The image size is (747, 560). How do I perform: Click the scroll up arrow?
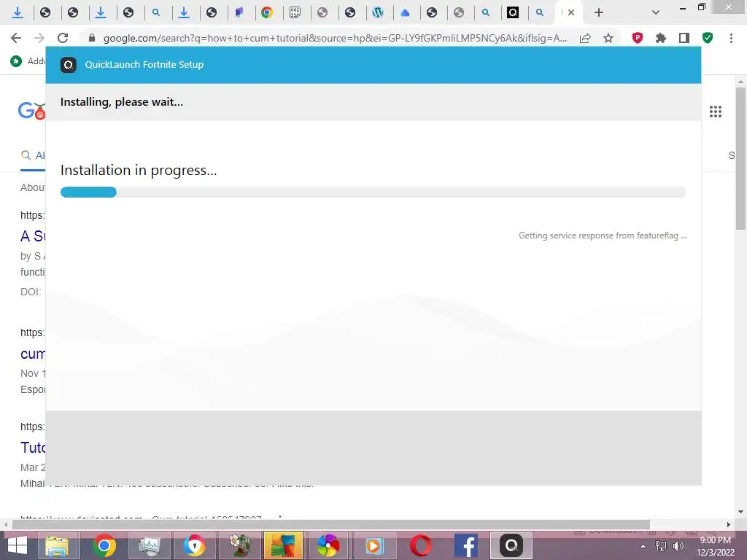pyautogui.click(x=740, y=82)
